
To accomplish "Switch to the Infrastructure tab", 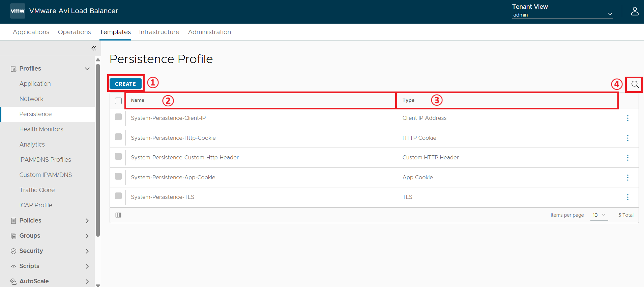I will point(159,32).
